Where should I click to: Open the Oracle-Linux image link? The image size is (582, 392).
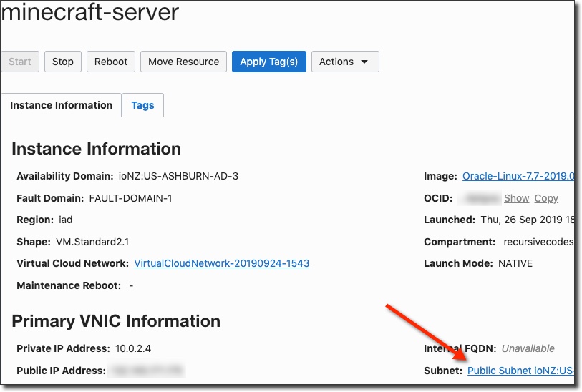518,176
